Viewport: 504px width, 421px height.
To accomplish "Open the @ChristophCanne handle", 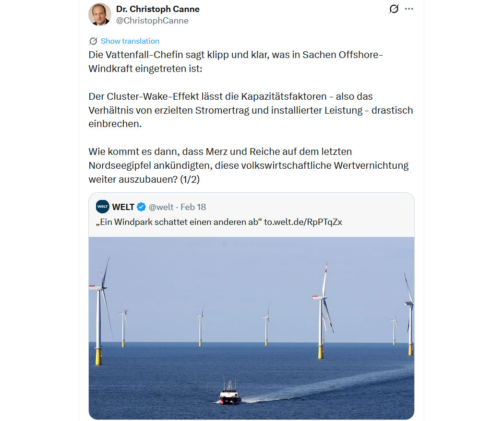I will point(152,21).
